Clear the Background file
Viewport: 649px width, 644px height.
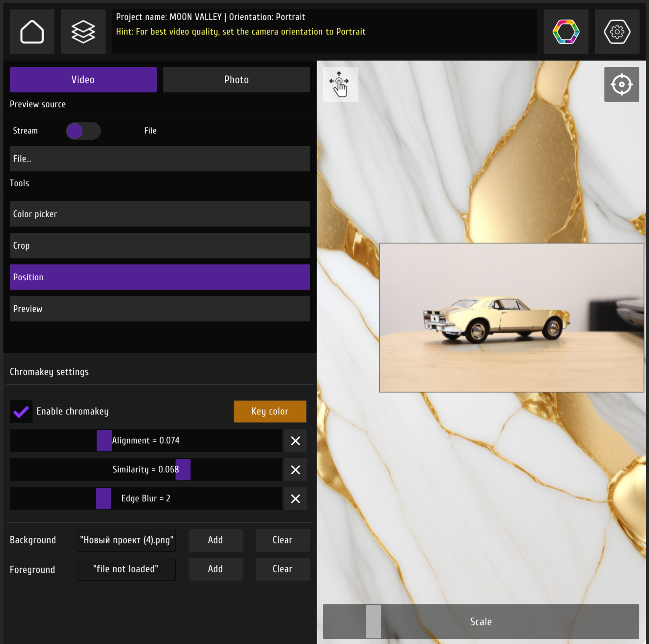(x=282, y=540)
